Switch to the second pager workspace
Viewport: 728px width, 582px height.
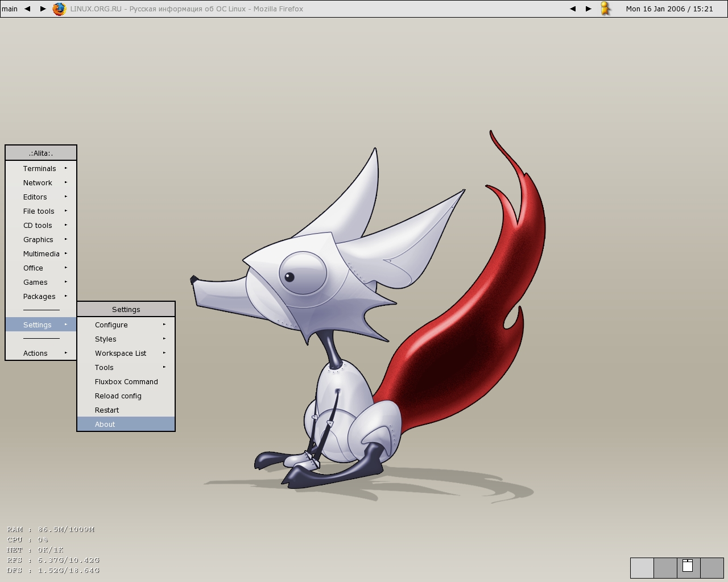click(x=665, y=568)
